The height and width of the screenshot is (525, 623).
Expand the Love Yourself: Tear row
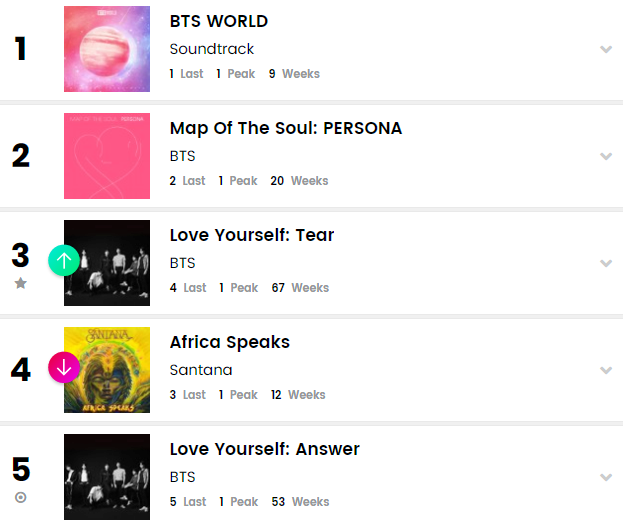click(605, 263)
